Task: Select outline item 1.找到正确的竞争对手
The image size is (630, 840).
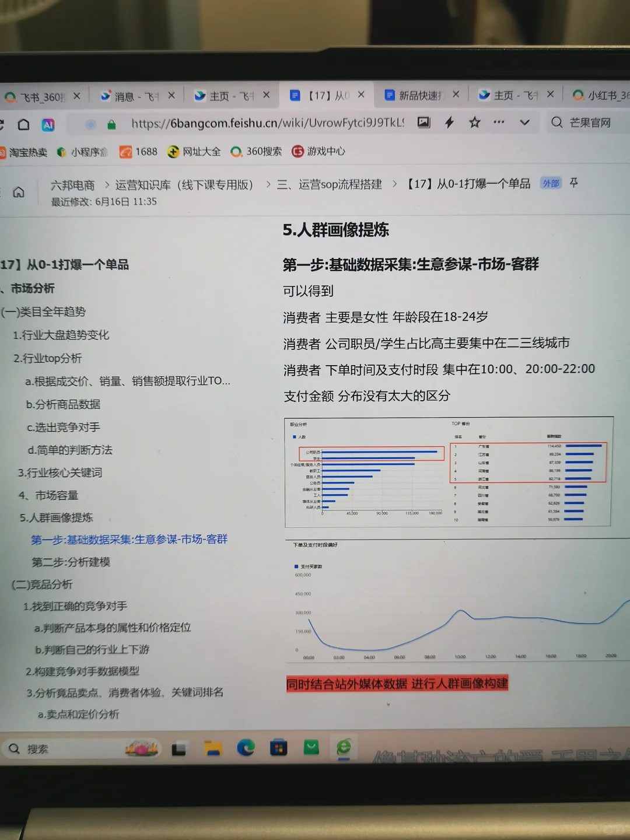Action: click(x=75, y=606)
